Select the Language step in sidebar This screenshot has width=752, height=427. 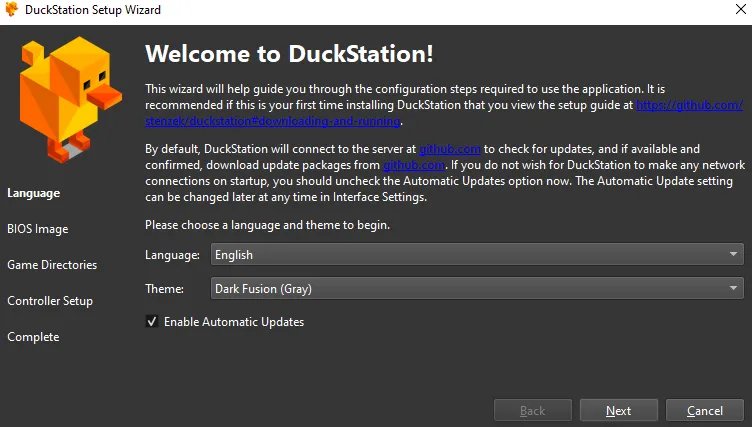coord(34,193)
